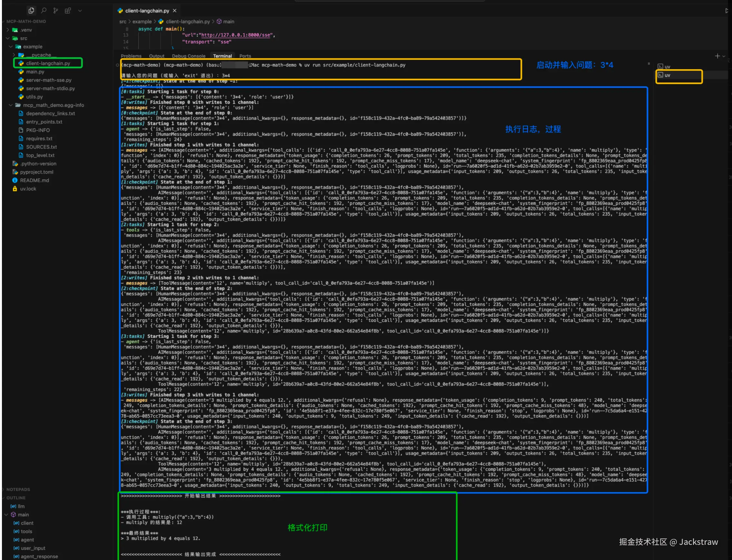Image resolution: width=732 pixels, height=560 pixels.
Task: Open the Search view in the activity bar
Action: click(44, 10)
